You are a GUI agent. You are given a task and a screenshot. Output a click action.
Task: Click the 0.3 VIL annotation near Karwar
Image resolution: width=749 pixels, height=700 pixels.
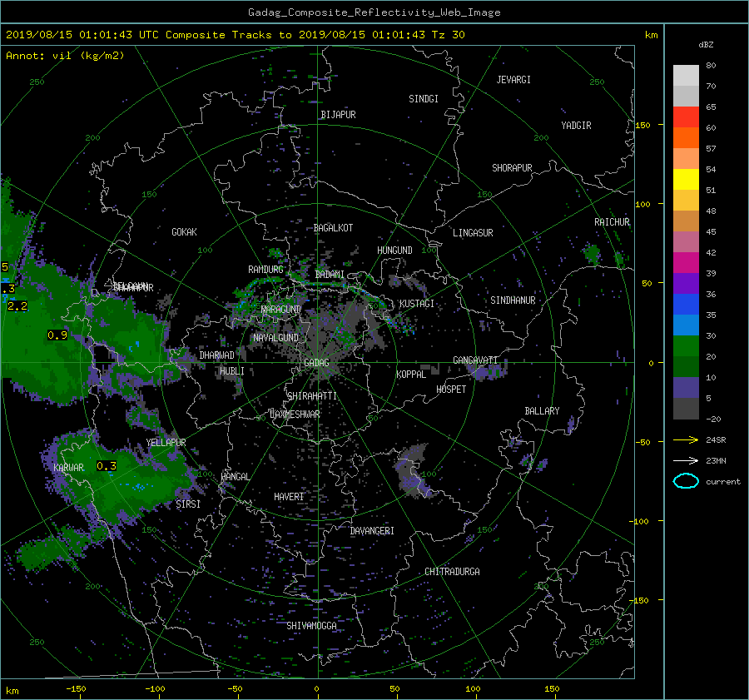pyautogui.click(x=106, y=465)
